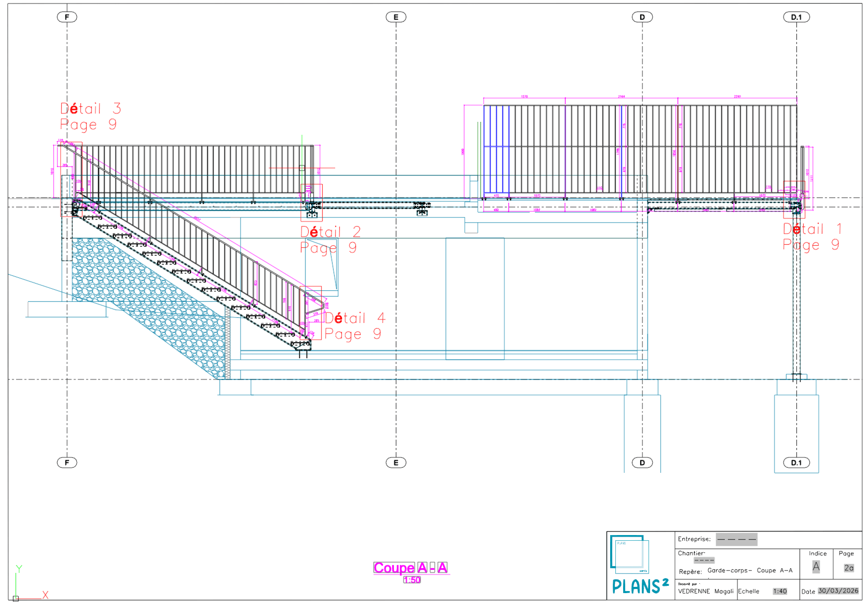Select the bottom grid bubble labeled D
The image size is (868, 604).
pyautogui.click(x=642, y=462)
